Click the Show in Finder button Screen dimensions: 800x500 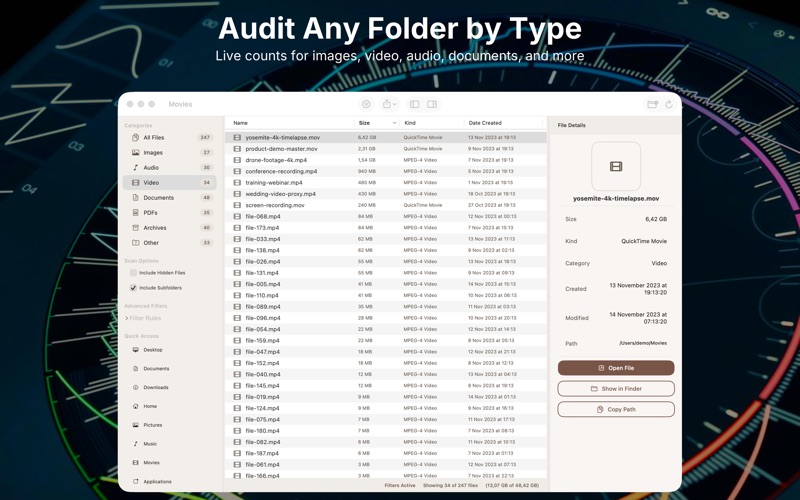(616, 389)
